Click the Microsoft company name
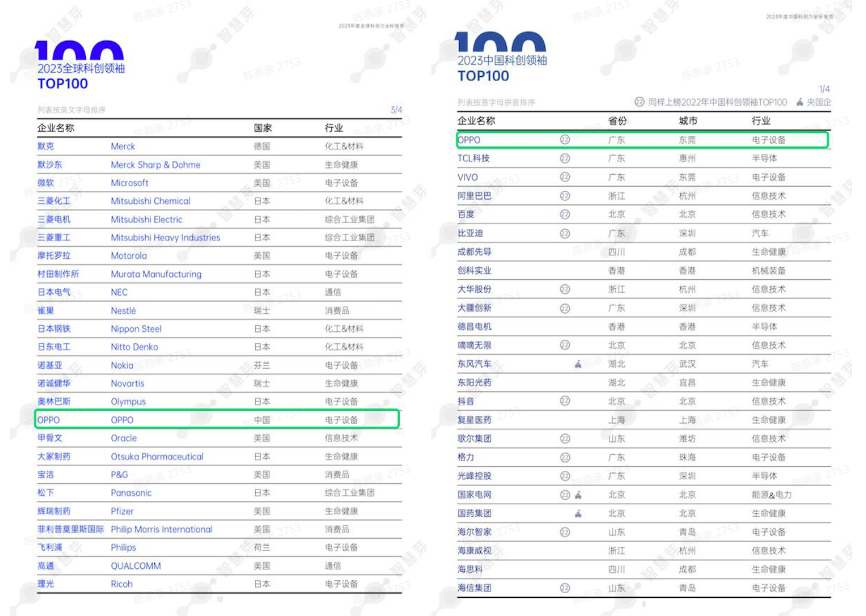 coord(129,183)
